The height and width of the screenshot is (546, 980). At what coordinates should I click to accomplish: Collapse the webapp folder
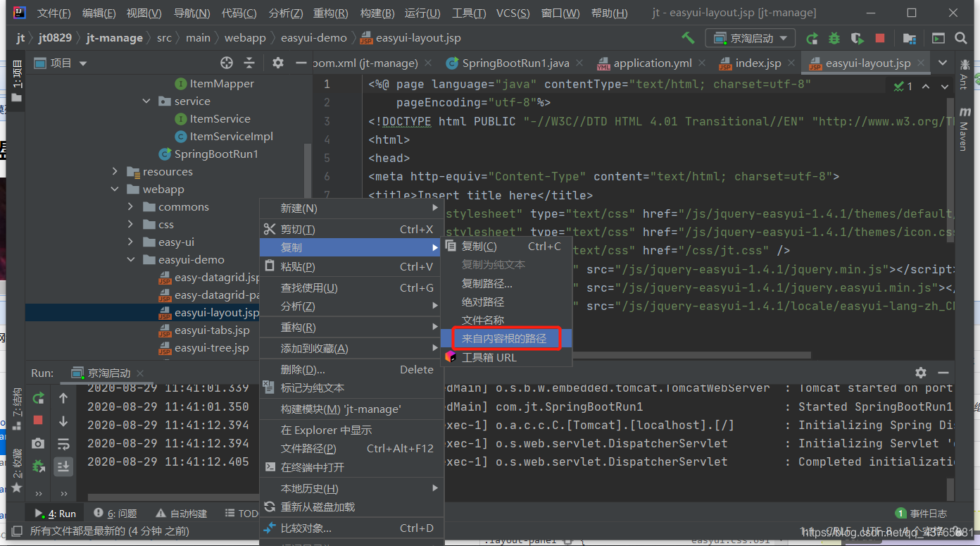tap(115, 189)
